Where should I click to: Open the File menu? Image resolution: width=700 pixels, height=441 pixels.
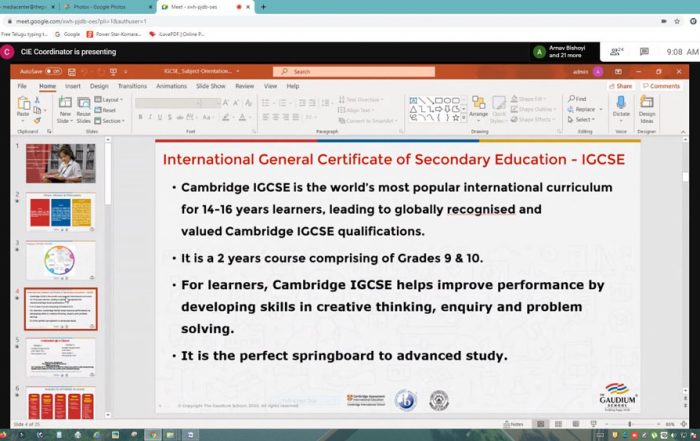coord(22,86)
